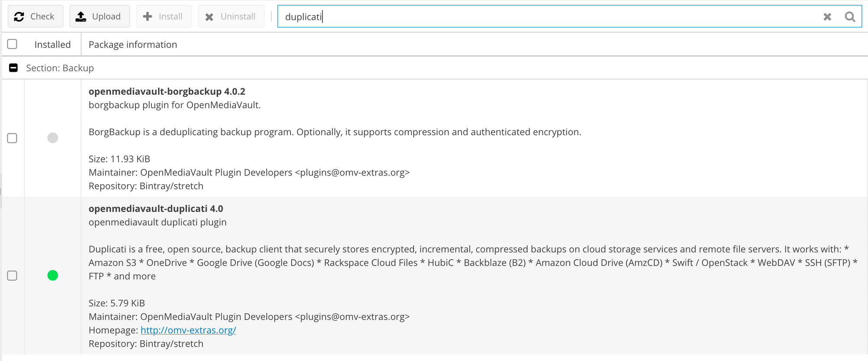The height and width of the screenshot is (361, 868).
Task: Toggle the select-all checkbox in the header
Action: point(12,44)
